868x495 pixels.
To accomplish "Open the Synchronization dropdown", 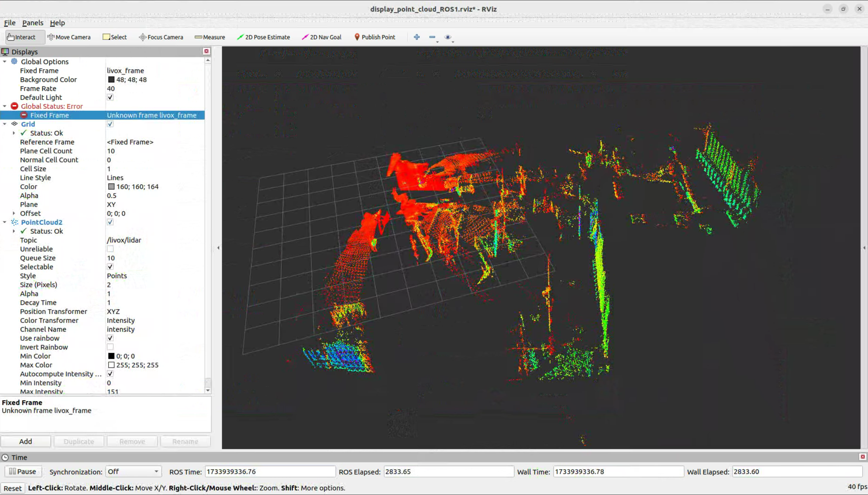I will (133, 471).
